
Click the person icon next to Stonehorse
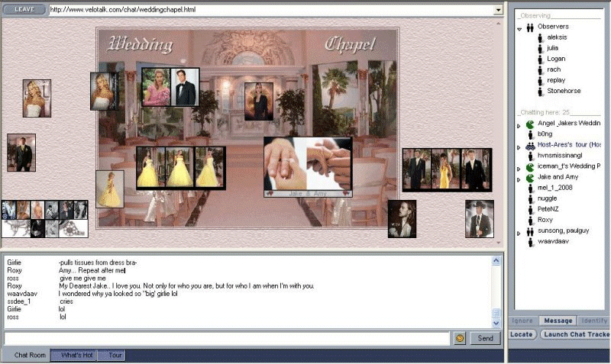point(540,91)
